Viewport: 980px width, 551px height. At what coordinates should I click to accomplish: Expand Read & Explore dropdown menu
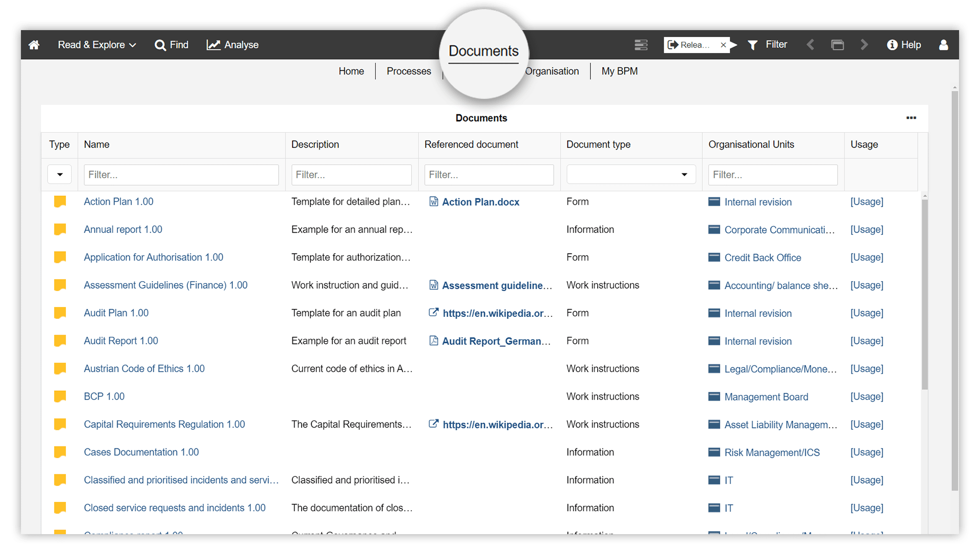[97, 45]
